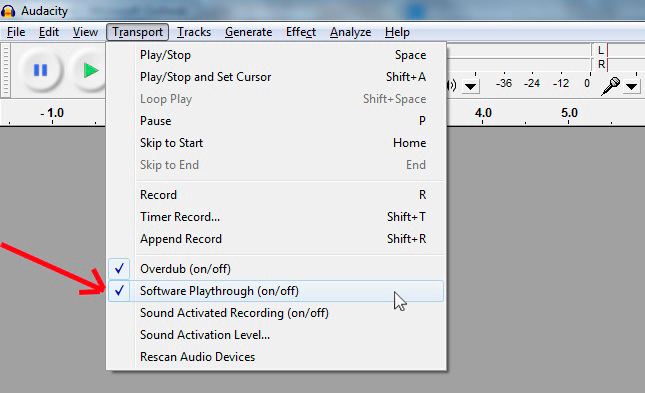Open the Edit menu

click(x=49, y=32)
